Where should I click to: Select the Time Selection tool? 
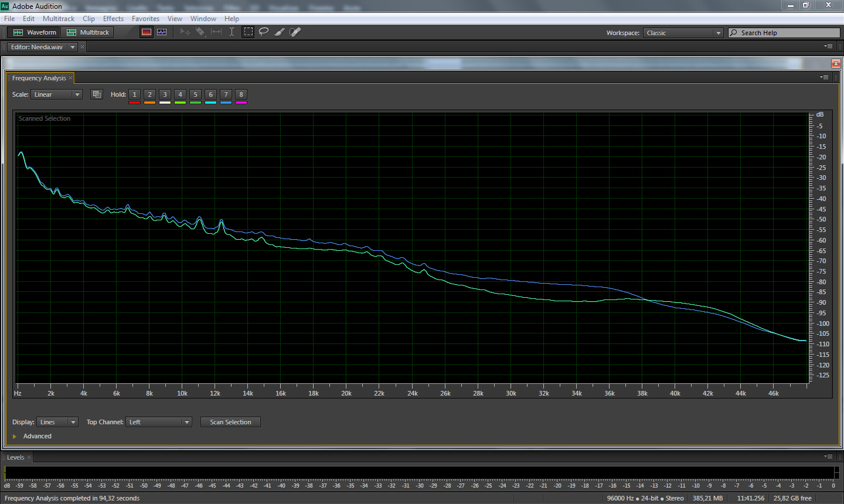232,32
